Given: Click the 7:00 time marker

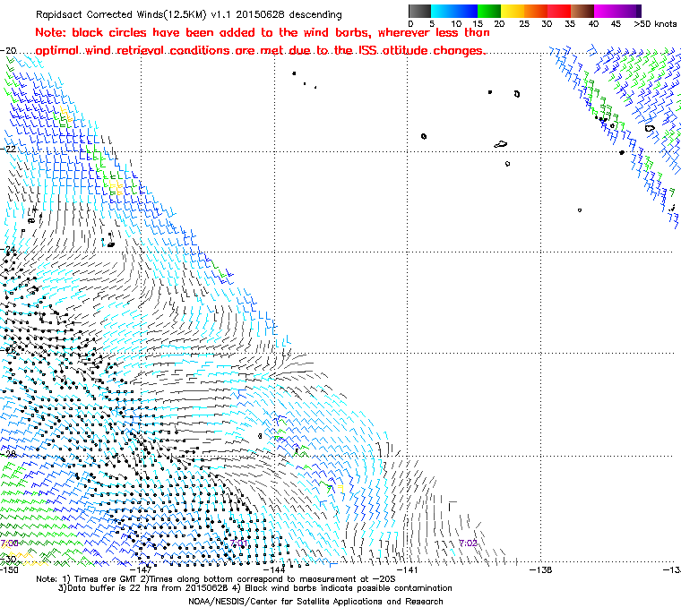Looking at the screenshot, I should click(9, 543).
